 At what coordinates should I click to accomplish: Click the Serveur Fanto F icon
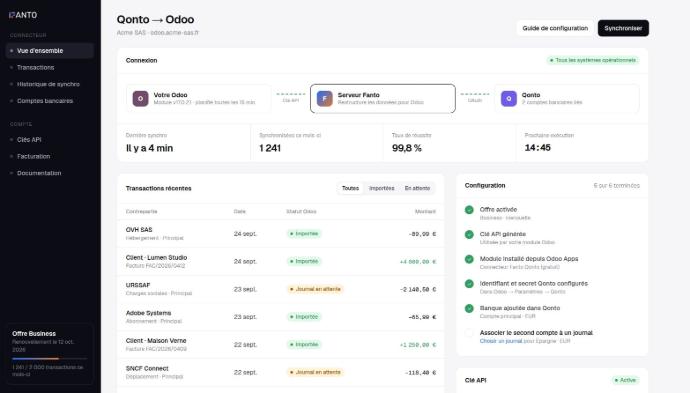324,99
